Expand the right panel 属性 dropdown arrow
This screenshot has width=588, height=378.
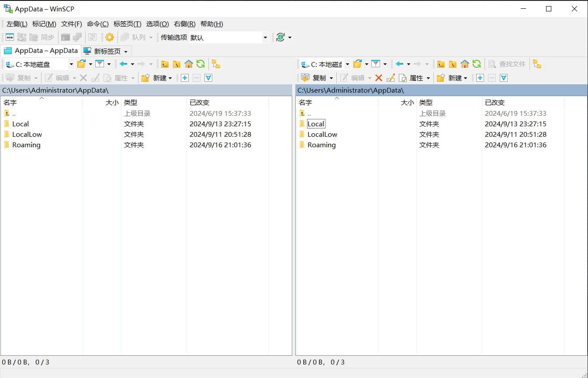[428, 78]
